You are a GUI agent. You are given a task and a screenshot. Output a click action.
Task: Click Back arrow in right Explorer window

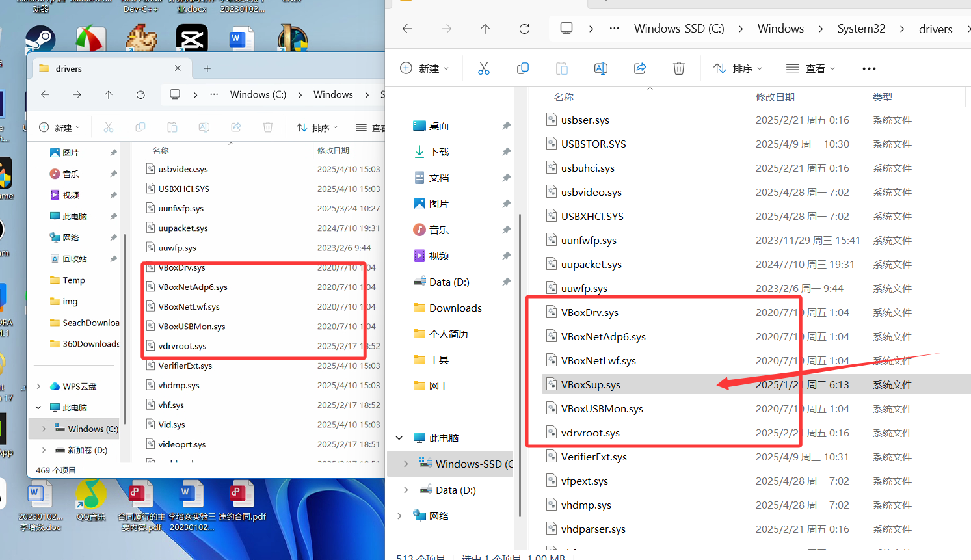408,29
